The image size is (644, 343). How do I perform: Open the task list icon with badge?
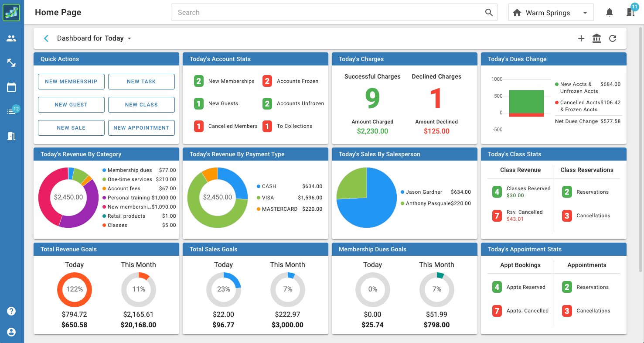tap(11, 112)
